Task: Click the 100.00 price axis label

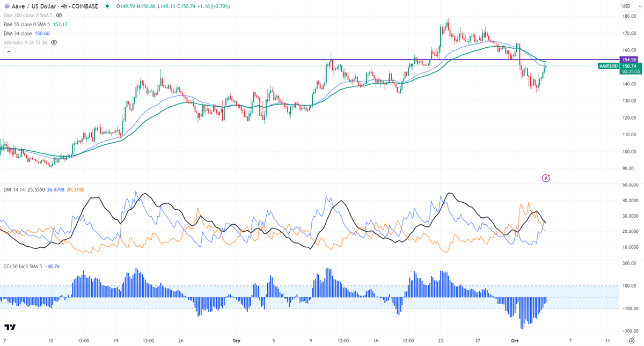Action: (629, 151)
